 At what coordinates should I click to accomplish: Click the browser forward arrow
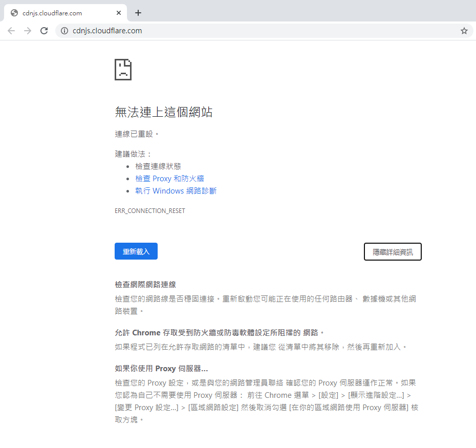point(28,31)
